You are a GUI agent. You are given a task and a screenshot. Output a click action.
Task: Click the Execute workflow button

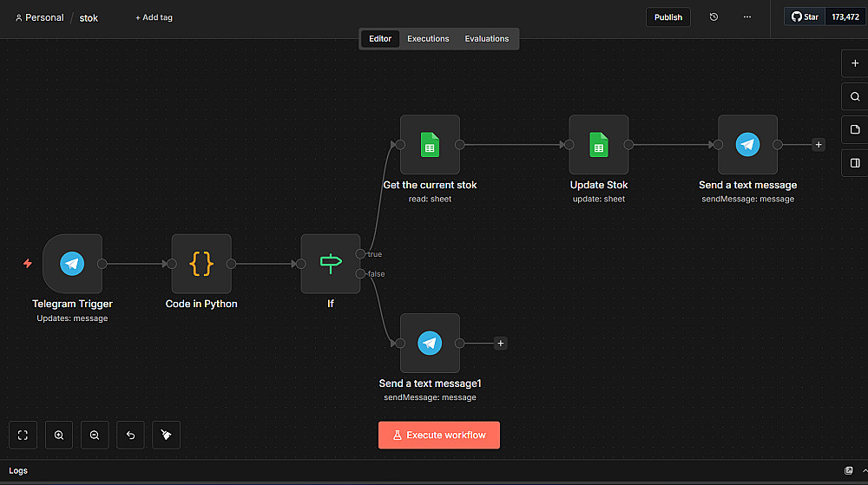coord(438,435)
